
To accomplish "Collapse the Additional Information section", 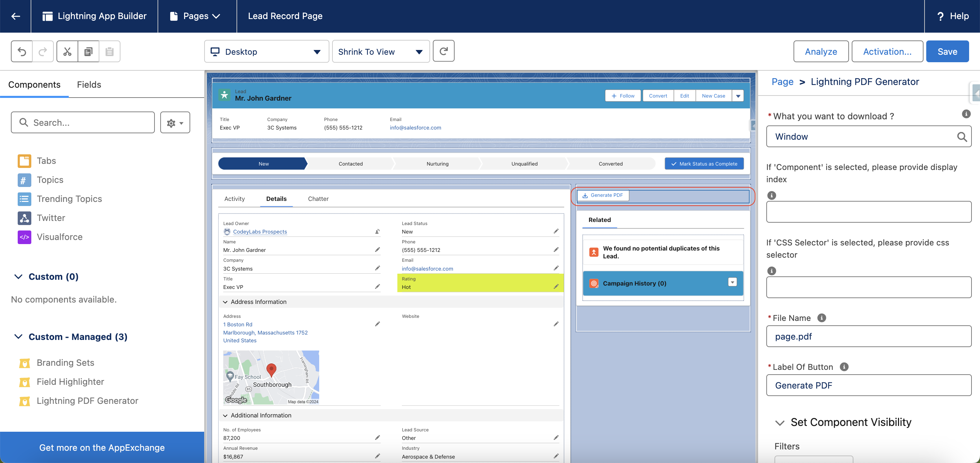I will pos(225,415).
